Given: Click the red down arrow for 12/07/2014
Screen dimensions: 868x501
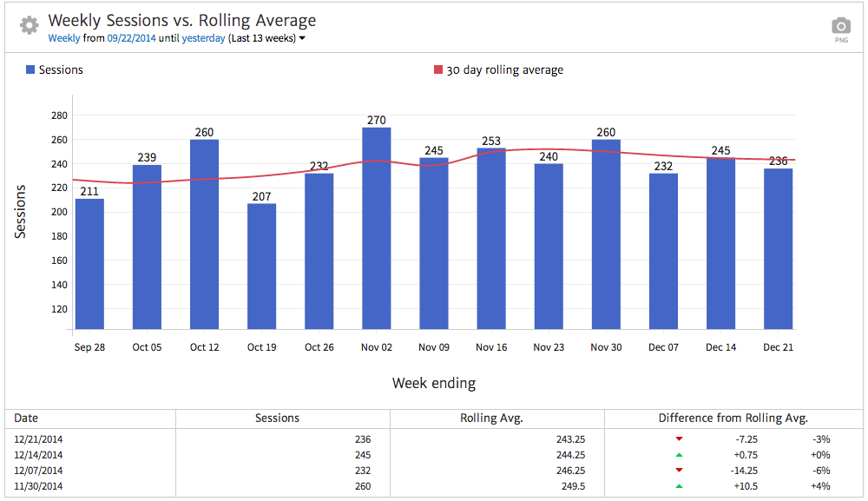Looking at the screenshot, I should (679, 471).
